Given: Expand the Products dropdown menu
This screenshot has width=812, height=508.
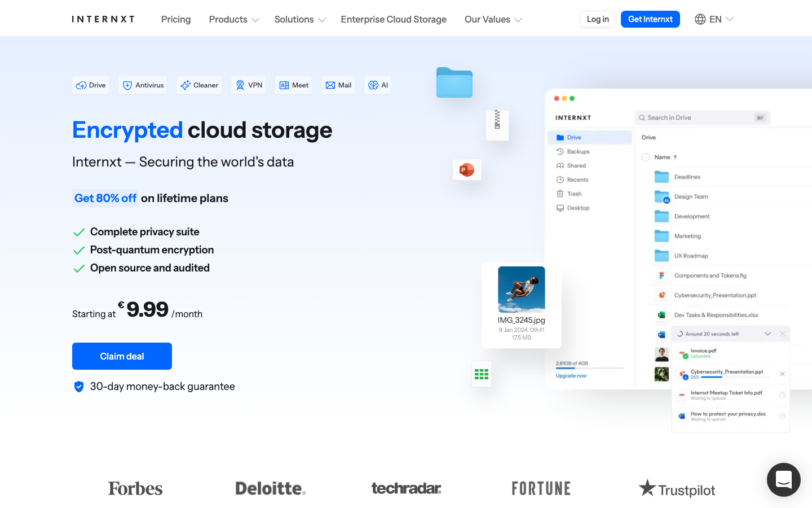Looking at the screenshot, I should coord(234,19).
